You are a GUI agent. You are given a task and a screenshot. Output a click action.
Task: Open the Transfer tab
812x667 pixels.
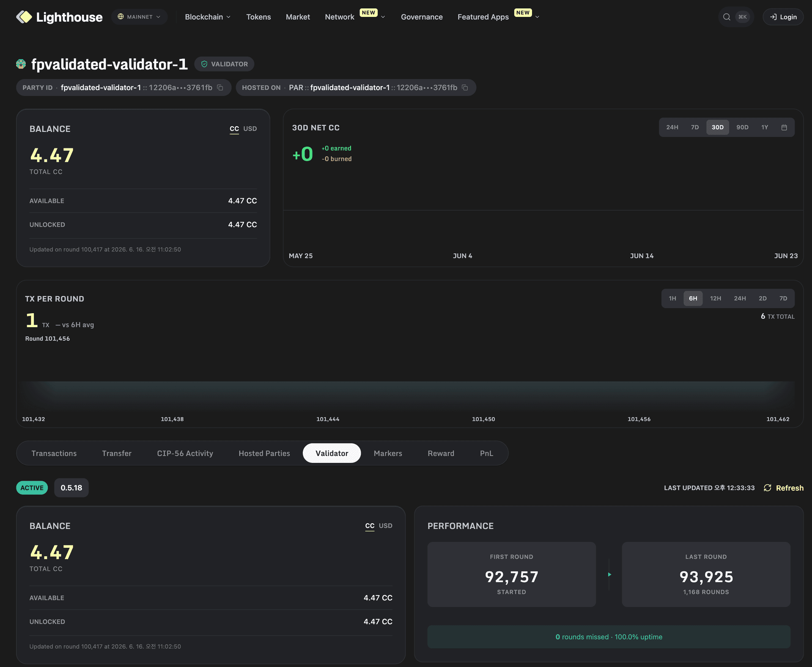[x=117, y=453]
